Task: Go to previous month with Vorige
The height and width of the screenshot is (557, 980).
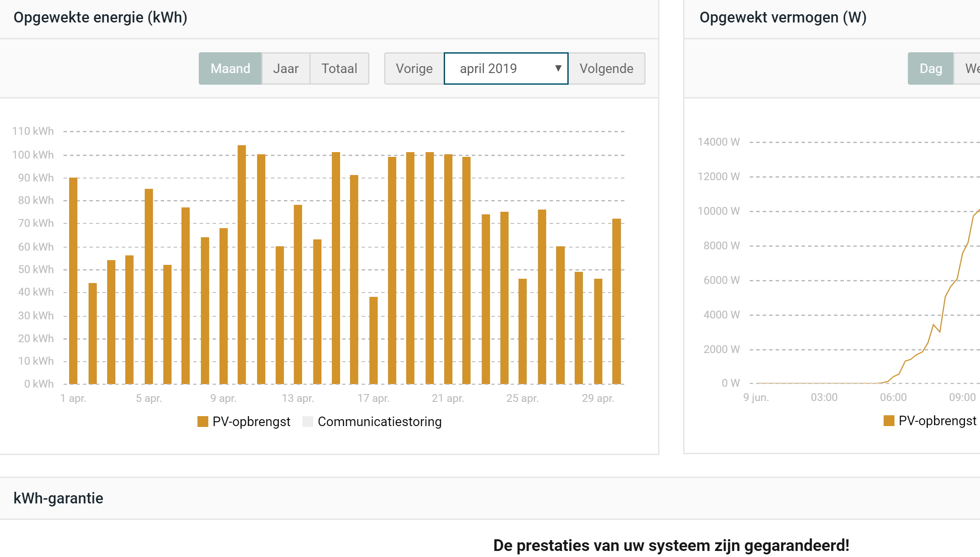Action: coord(414,68)
